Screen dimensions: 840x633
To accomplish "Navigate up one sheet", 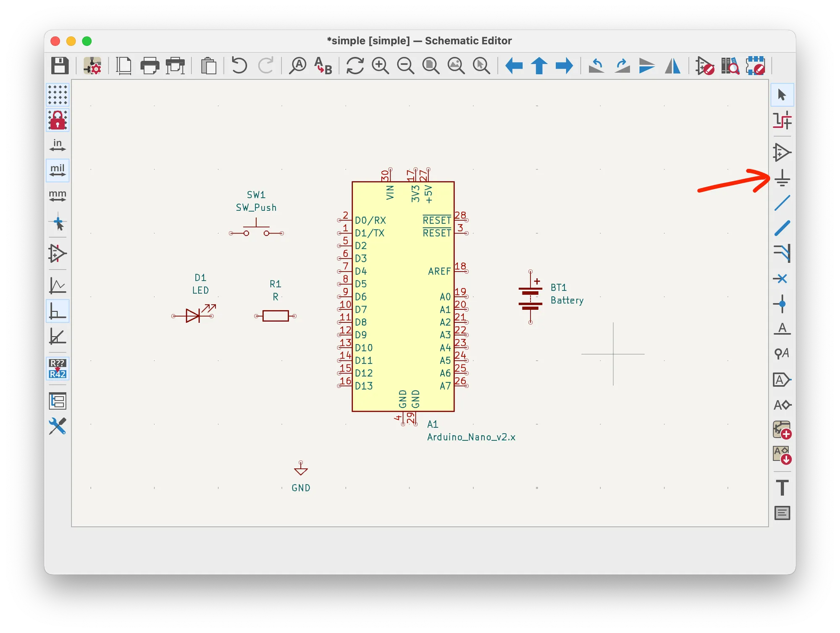I will tap(539, 66).
